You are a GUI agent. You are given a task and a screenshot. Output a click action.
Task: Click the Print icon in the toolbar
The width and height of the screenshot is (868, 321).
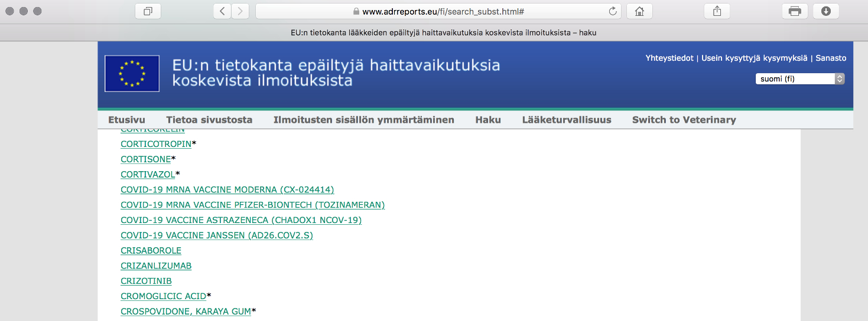click(x=795, y=11)
